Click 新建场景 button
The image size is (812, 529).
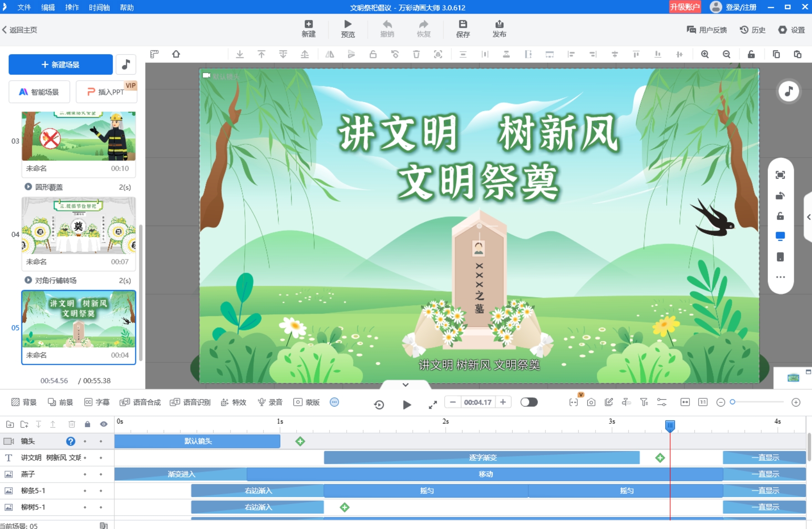[61, 64]
